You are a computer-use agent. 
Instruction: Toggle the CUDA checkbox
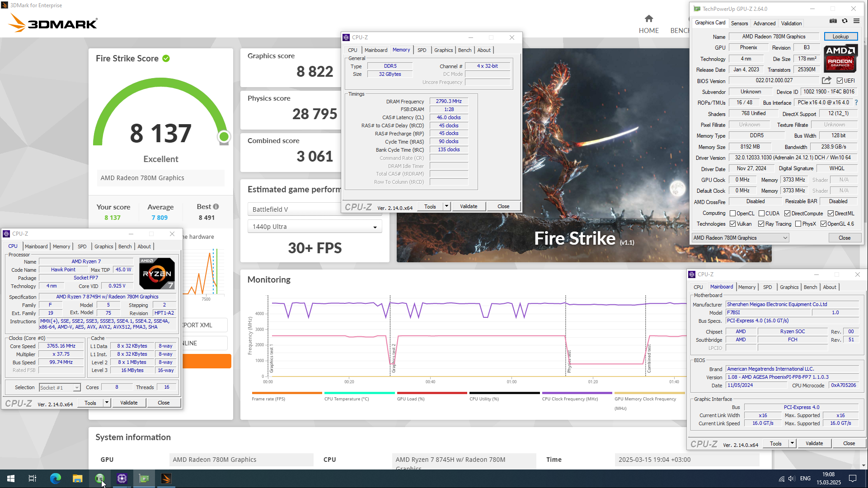[x=761, y=214]
